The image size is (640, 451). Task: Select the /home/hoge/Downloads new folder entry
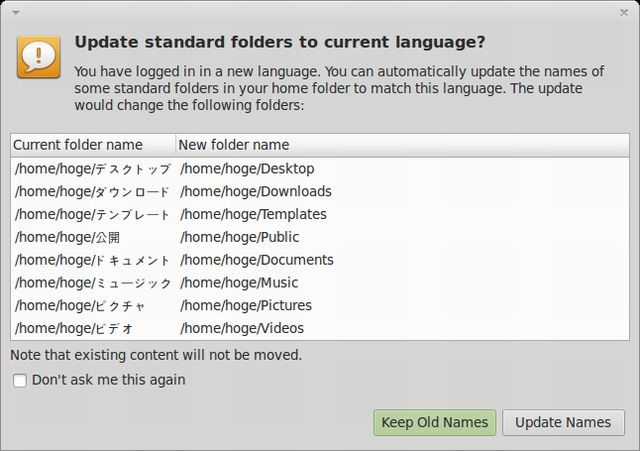tap(256, 192)
